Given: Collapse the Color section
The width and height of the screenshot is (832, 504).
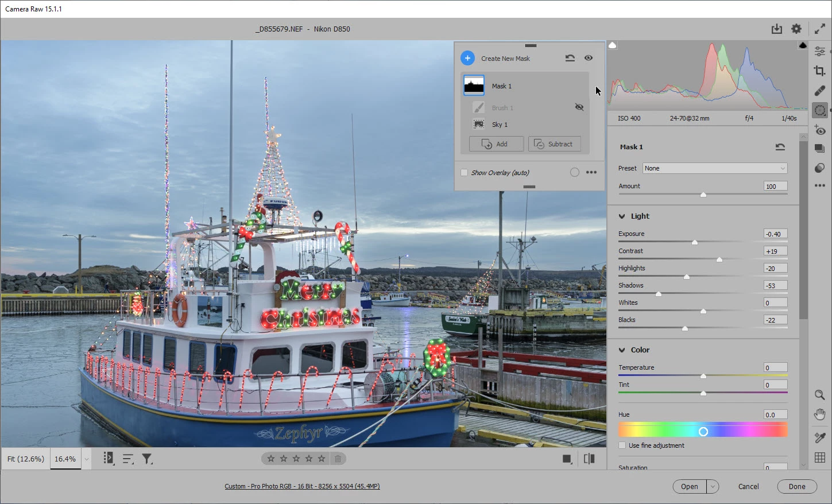Looking at the screenshot, I should [622, 350].
